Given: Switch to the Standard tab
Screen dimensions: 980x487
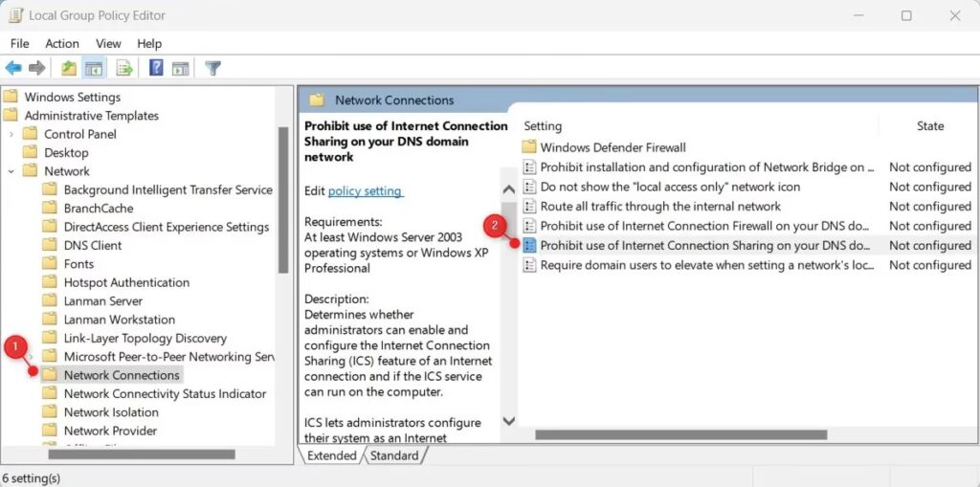Looking at the screenshot, I should click(393, 455).
